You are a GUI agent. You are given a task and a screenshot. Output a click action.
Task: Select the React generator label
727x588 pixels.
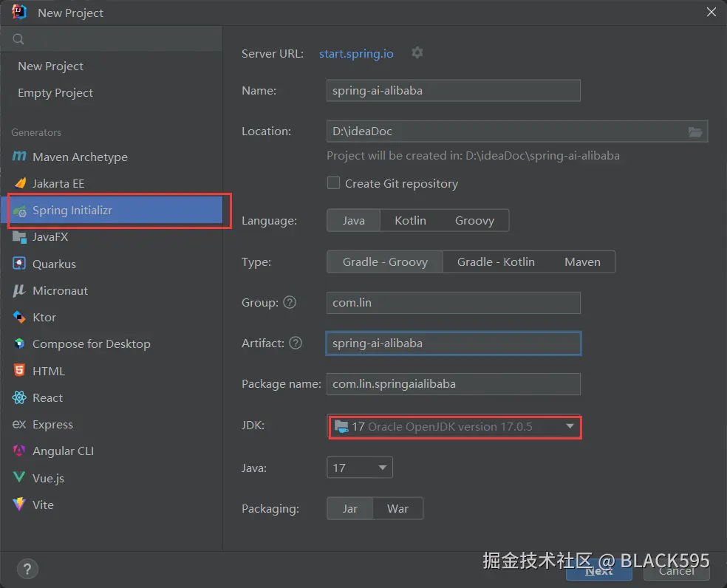coord(47,398)
